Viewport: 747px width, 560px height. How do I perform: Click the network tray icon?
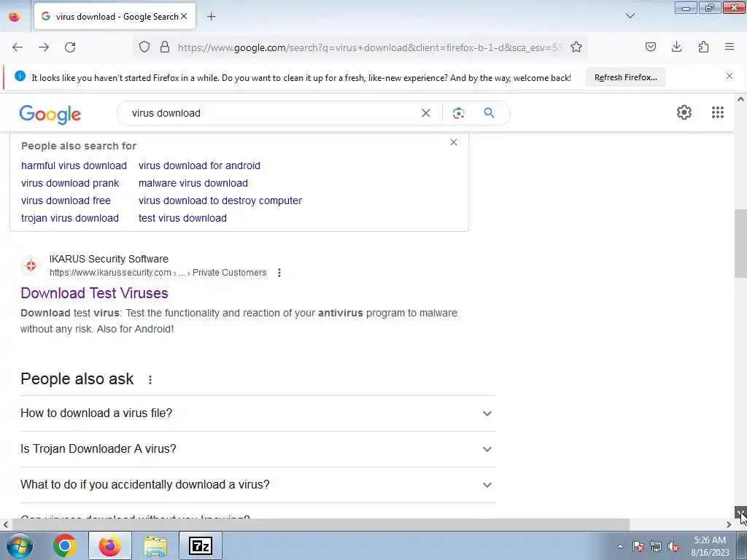[656, 546]
